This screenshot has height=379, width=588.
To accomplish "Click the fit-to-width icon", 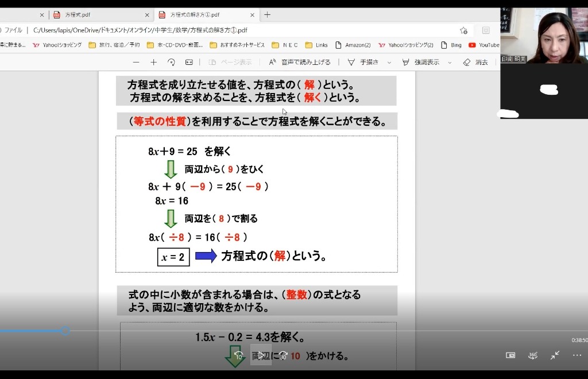I will pyautogui.click(x=188, y=62).
